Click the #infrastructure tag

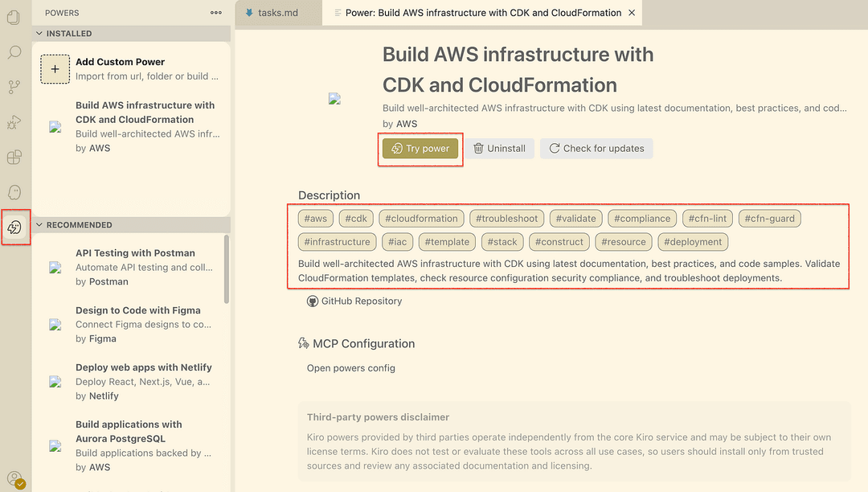[337, 242]
